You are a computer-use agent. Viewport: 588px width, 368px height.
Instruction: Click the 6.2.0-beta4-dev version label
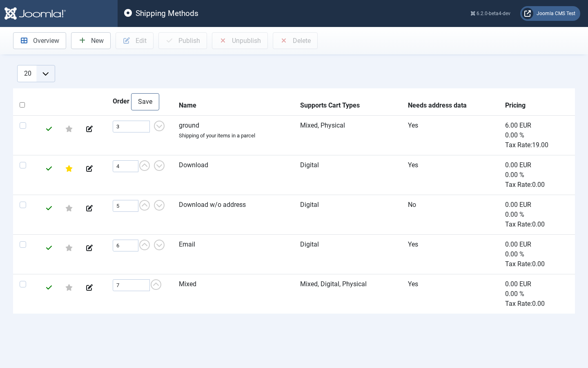(490, 13)
